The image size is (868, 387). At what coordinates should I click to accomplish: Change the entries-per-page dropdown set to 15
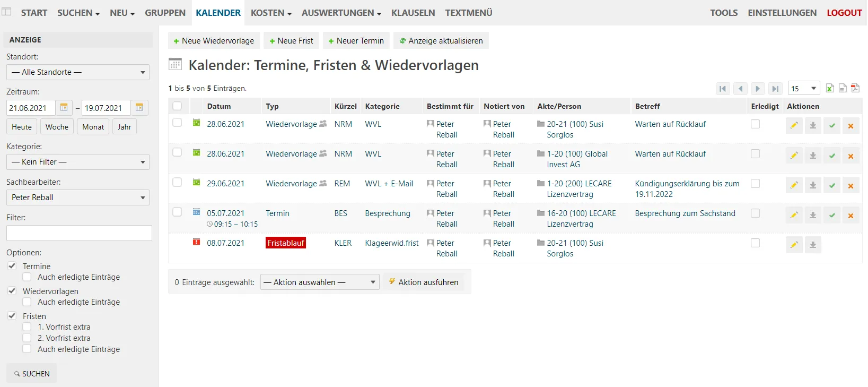tap(804, 89)
